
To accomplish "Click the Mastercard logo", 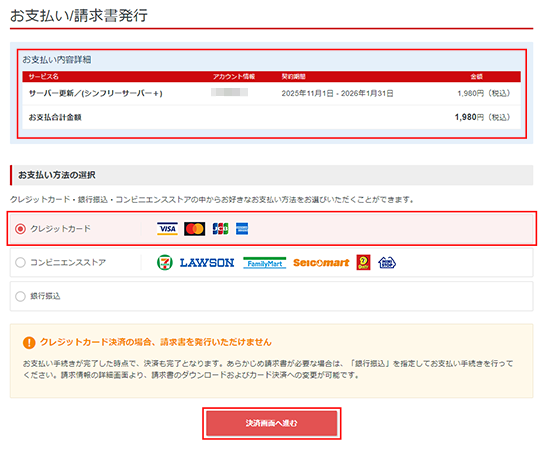I will pyautogui.click(x=195, y=229).
